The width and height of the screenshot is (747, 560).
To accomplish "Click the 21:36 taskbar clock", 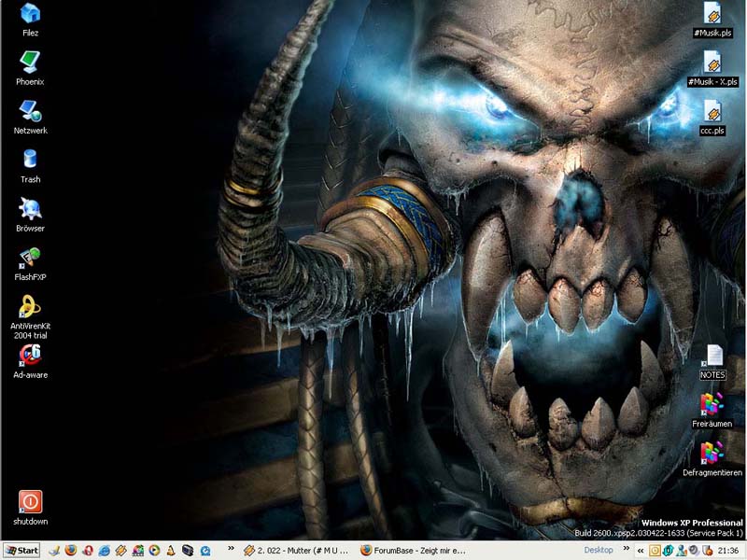I will [x=728, y=551].
